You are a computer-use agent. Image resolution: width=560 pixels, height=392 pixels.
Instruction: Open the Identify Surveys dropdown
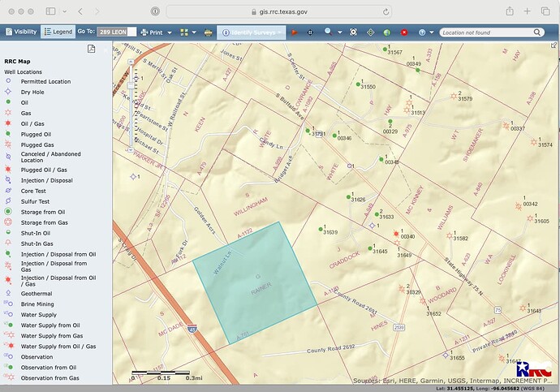click(251, 32)
